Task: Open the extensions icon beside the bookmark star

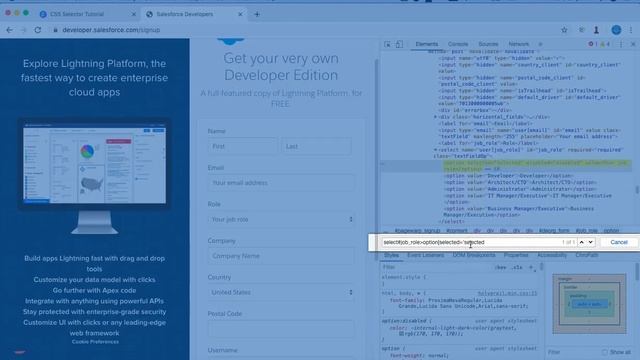Action: (x=582, y=30)
